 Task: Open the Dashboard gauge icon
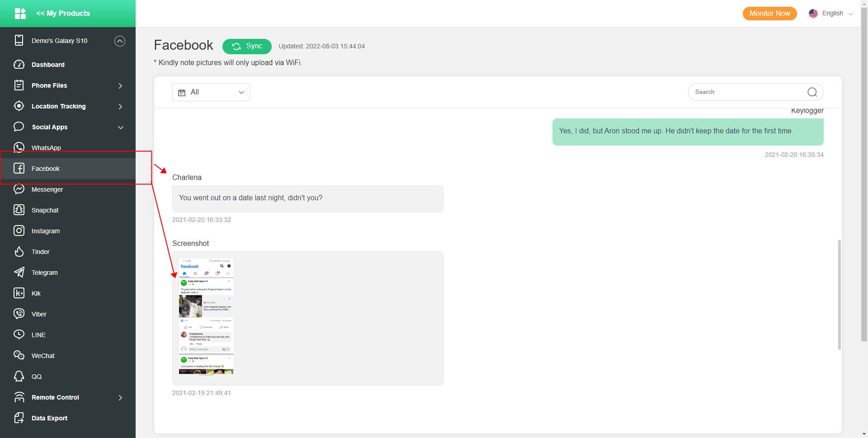(x=19, y=65)
